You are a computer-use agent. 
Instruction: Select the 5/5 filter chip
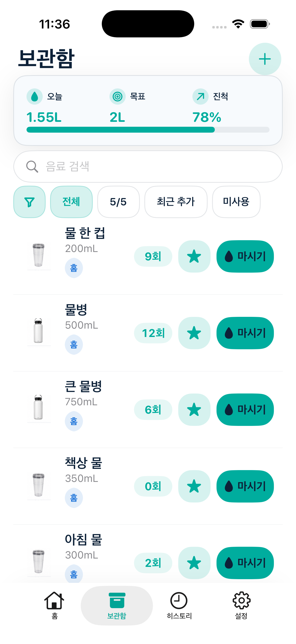[118, 202]
